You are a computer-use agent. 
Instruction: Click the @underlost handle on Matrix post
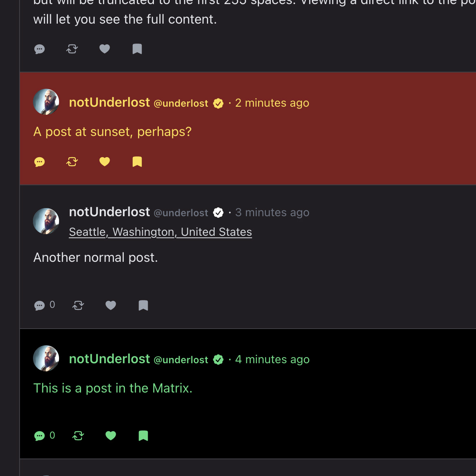pyautogui.click(x=181, y=360)
